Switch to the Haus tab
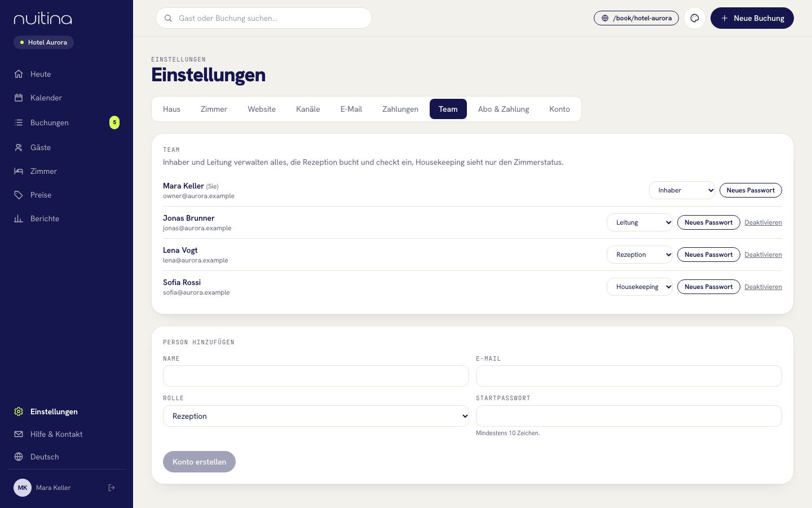 (171, 109)
